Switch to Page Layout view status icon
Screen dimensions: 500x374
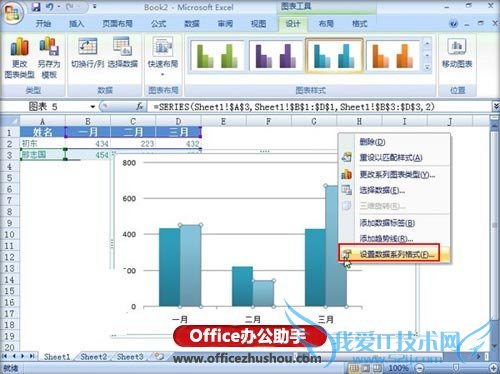coord(365,368)
